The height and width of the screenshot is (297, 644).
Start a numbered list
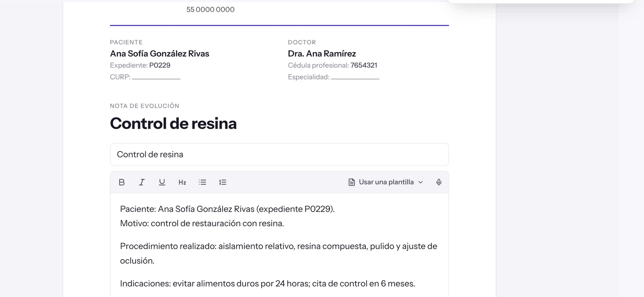click(x=223, y=182)
